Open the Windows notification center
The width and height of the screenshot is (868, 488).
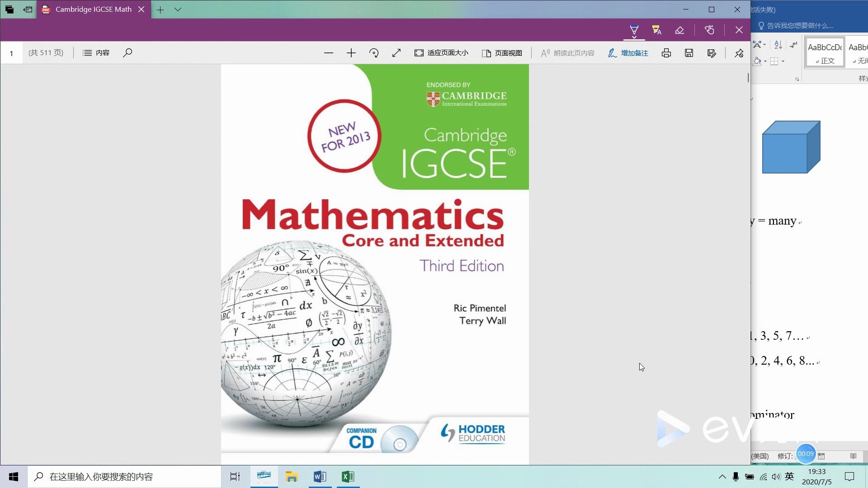[849, 477]
